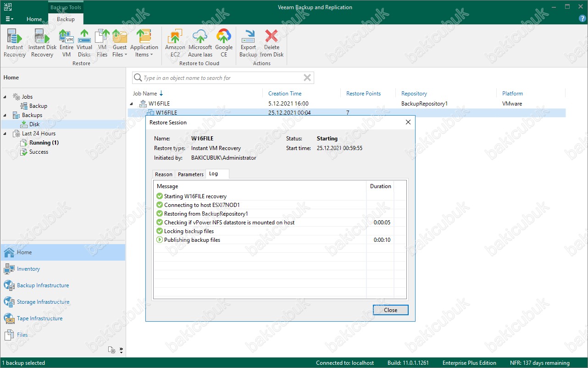Open Tape Infrastructure pane
The width and height of the screenshot is (588, 368).
coord(63,318)
